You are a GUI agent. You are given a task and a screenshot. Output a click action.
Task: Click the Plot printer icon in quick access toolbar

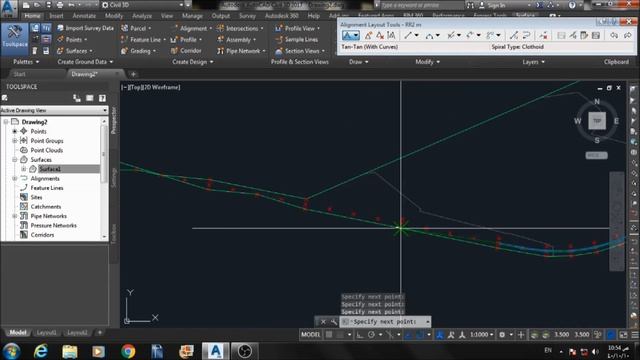(60, 5)
